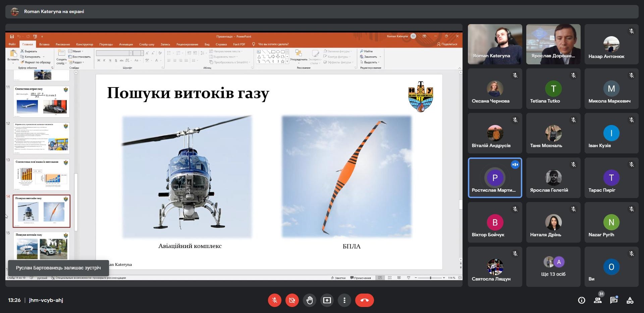Expand the quick access toolbar customize arrow

point(42,36)
